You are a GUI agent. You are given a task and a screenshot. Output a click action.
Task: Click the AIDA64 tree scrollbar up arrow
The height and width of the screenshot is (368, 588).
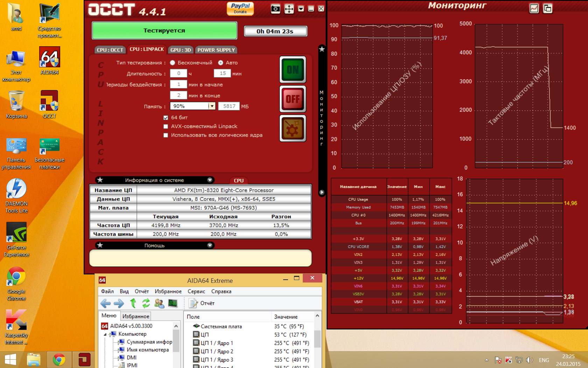(x=176, y=326)
